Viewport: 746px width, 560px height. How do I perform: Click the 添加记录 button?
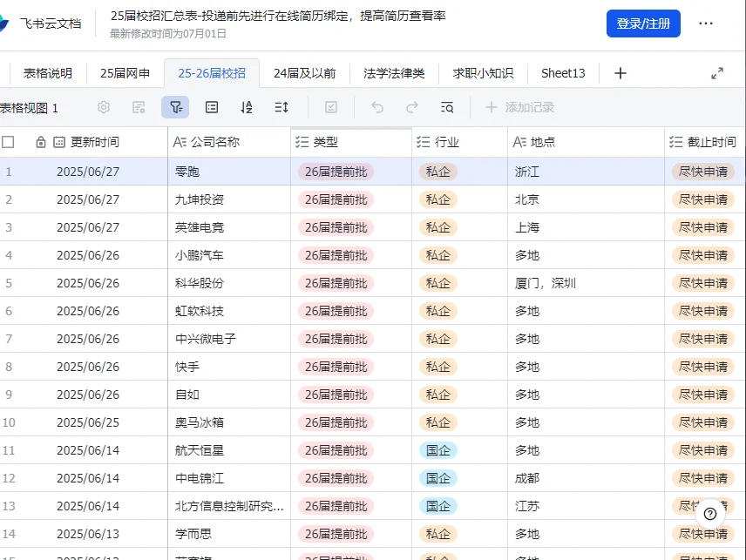point(519,107)
